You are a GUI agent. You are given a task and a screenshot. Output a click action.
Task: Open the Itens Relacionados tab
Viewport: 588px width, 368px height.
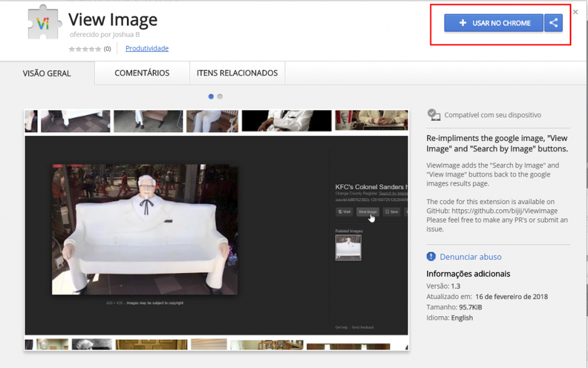coord(237,73)
